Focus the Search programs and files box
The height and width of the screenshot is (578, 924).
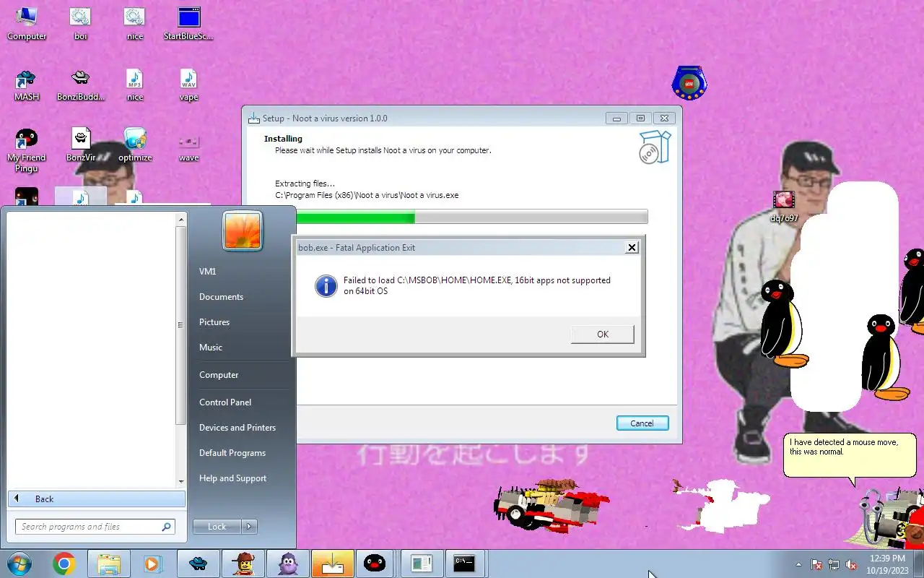click(95, 527)
